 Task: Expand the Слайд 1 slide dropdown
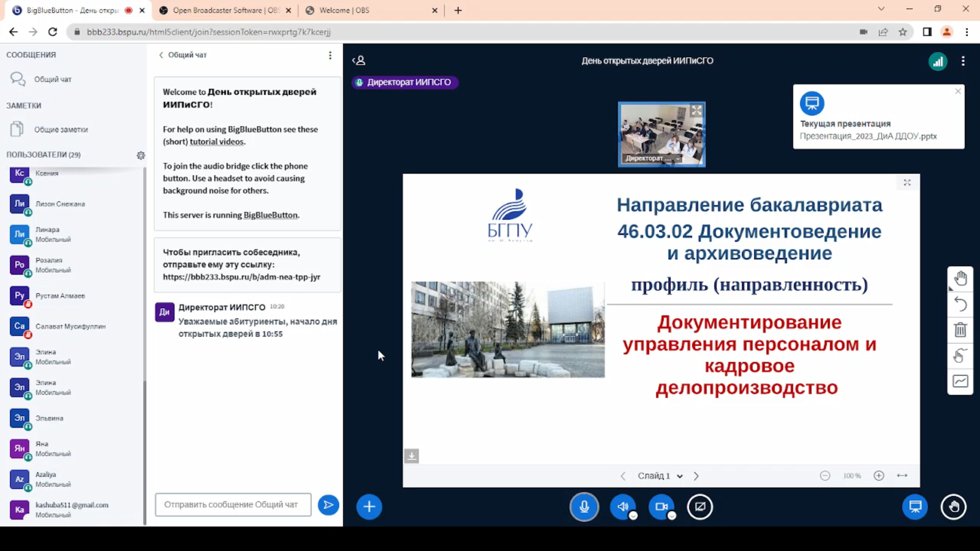[x=679, y=476]
